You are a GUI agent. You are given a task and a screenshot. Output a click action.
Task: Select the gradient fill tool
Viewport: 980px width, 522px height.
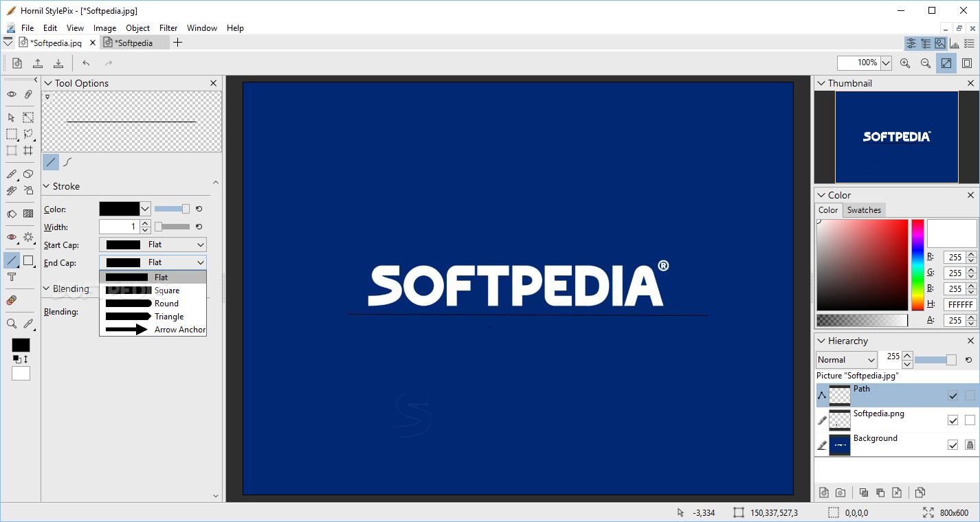(28, 214)
